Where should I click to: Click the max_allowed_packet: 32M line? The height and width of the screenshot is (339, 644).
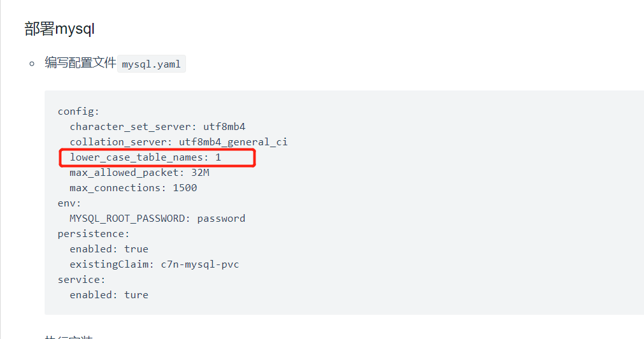140,173
